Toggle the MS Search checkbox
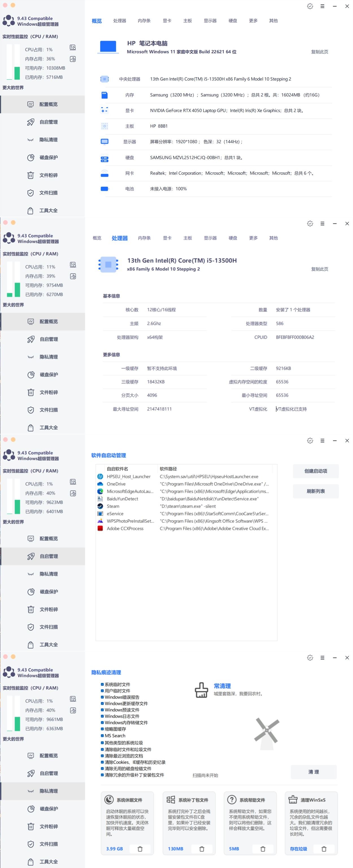The height and width of the screenshot is (868, 353). 102,736
